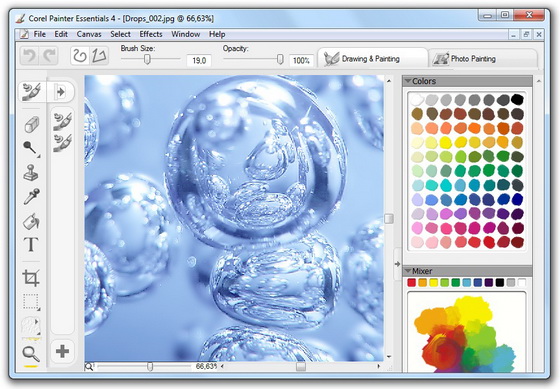Select the Magnifier tool

31,354
